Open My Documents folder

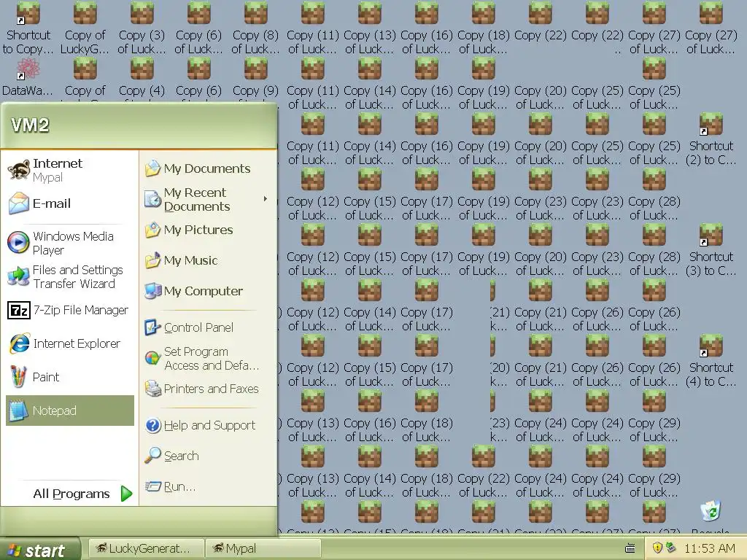coord(206,168)
